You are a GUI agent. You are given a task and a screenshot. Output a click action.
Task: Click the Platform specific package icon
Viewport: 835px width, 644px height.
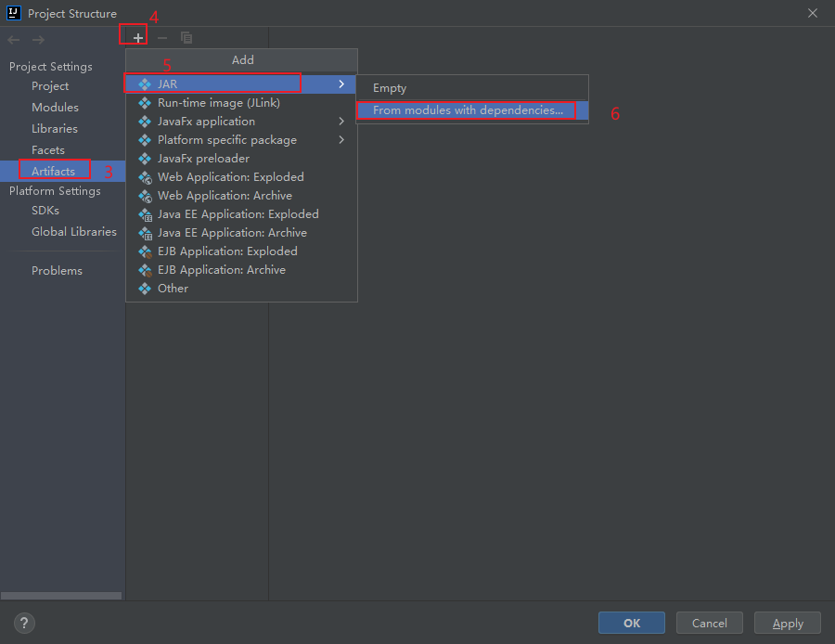tap(145, 140)
